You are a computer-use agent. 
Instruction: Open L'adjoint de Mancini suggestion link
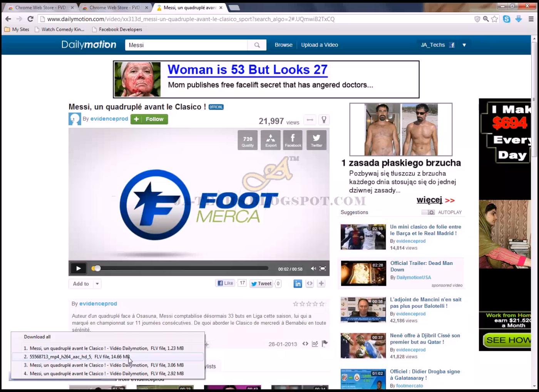click(425, 303)
